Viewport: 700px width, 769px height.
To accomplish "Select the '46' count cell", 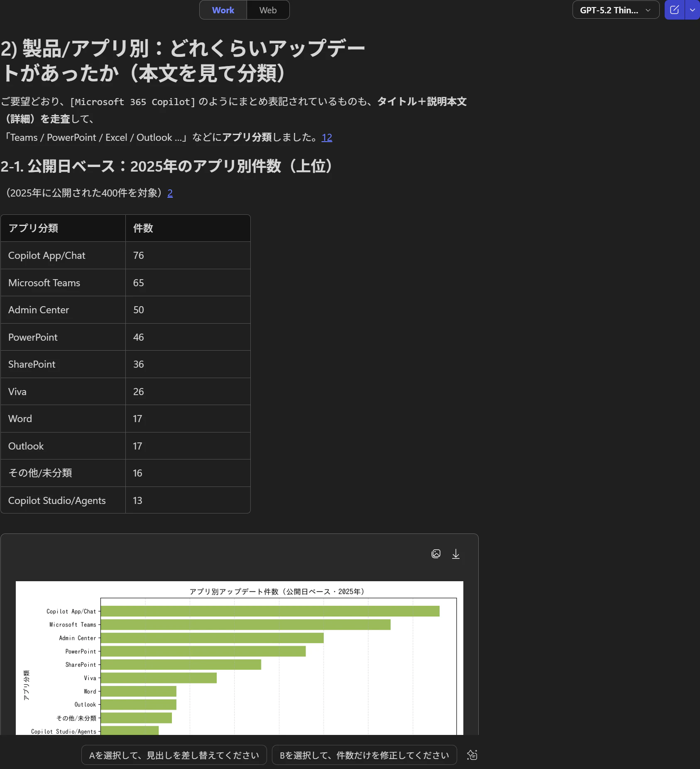I will 188,337.
